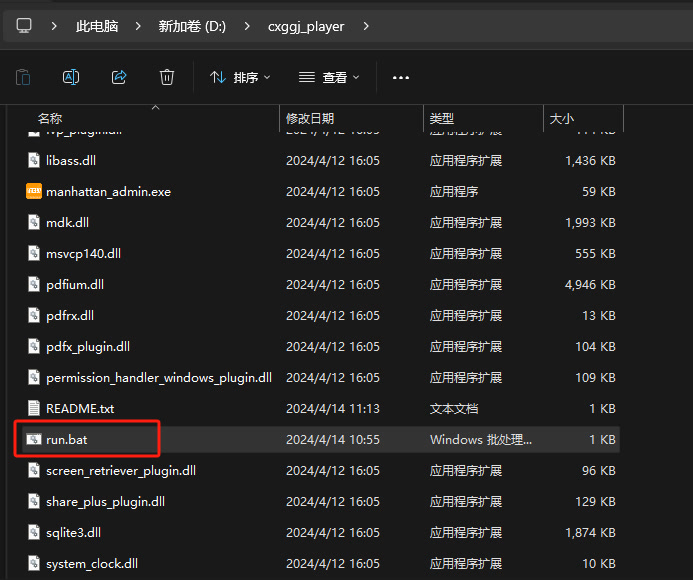Viewport: 693px width, 580px height.
Task: Select the file name pdfium.dll
Action: (x=75, y=285)
